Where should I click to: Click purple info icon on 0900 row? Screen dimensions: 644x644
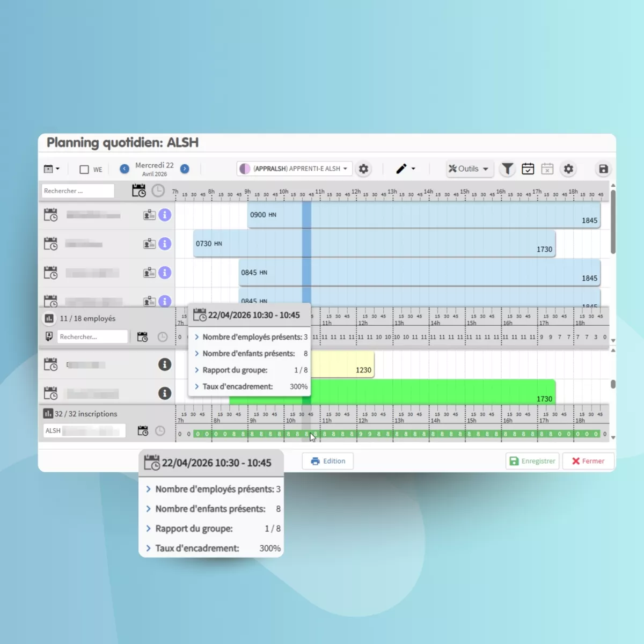click(x=165, y=215)
